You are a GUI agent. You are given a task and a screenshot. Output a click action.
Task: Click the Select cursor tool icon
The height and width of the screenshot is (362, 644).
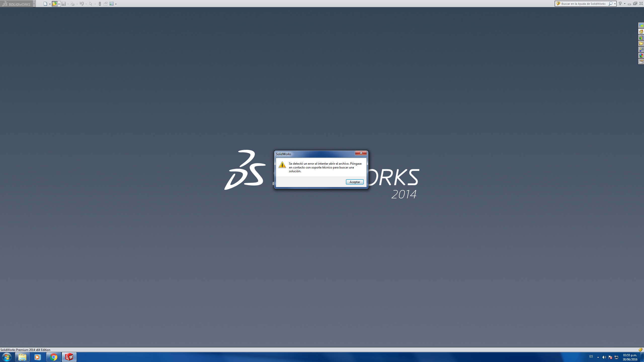click(91, 4)
